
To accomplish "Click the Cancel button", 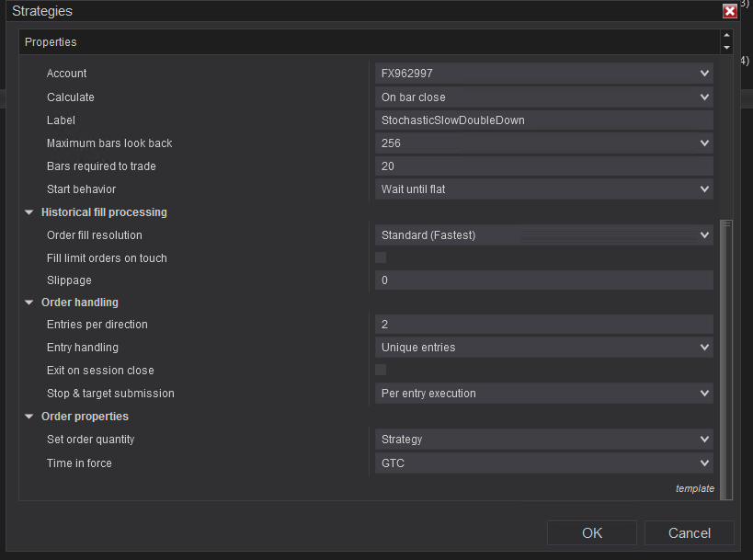I will pos(689,533).
